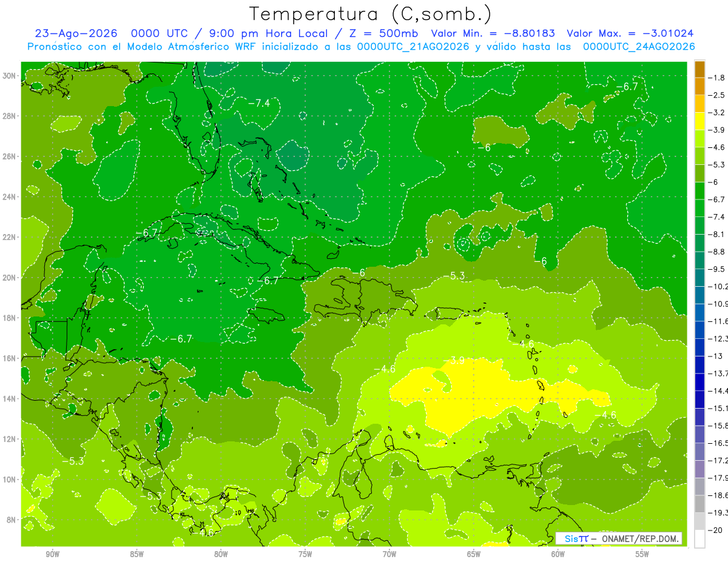Click the -2.5 legend value
728x562 pixels.
(x=717, y=95)
